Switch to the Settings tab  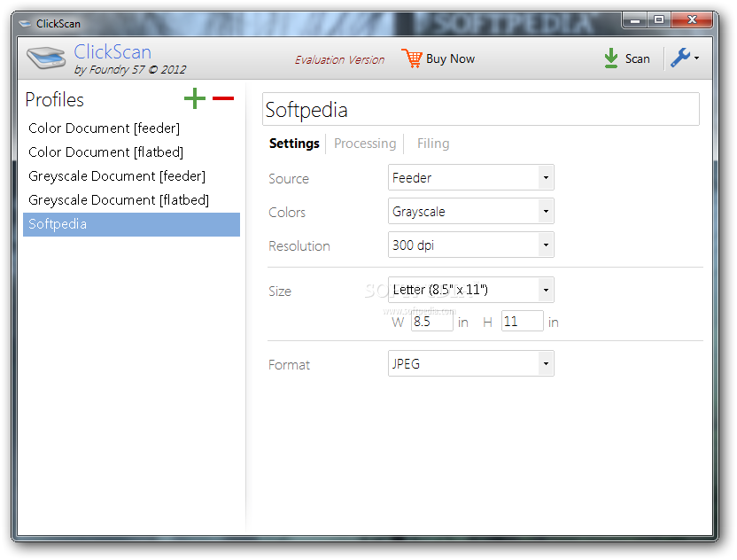point(294,144)
